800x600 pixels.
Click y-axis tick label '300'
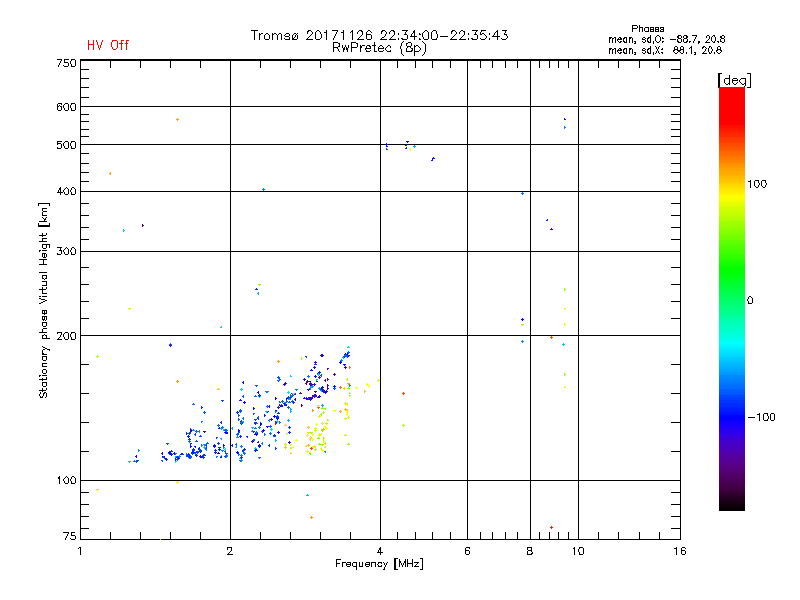[67, 252]
